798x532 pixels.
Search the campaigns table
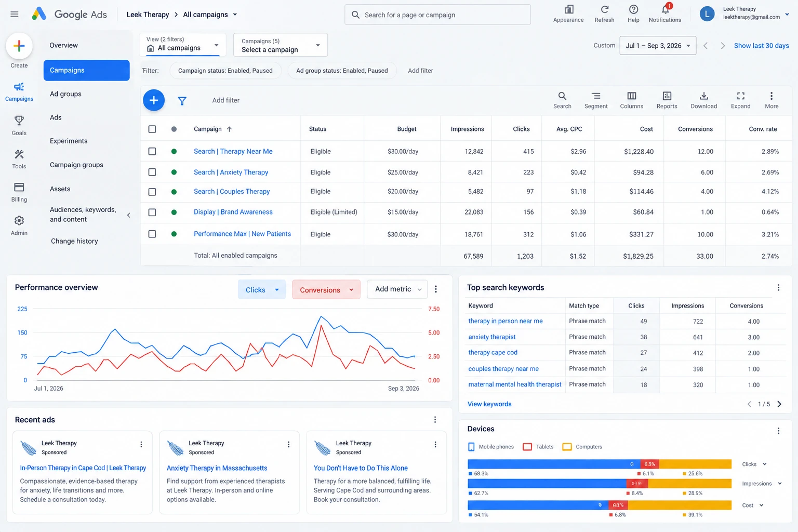point(562,100)
